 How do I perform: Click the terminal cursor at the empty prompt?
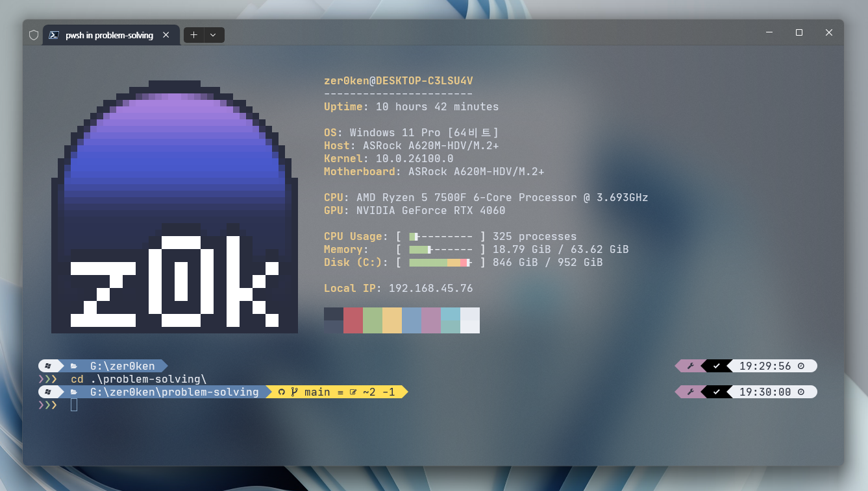(x=74, y=405)
